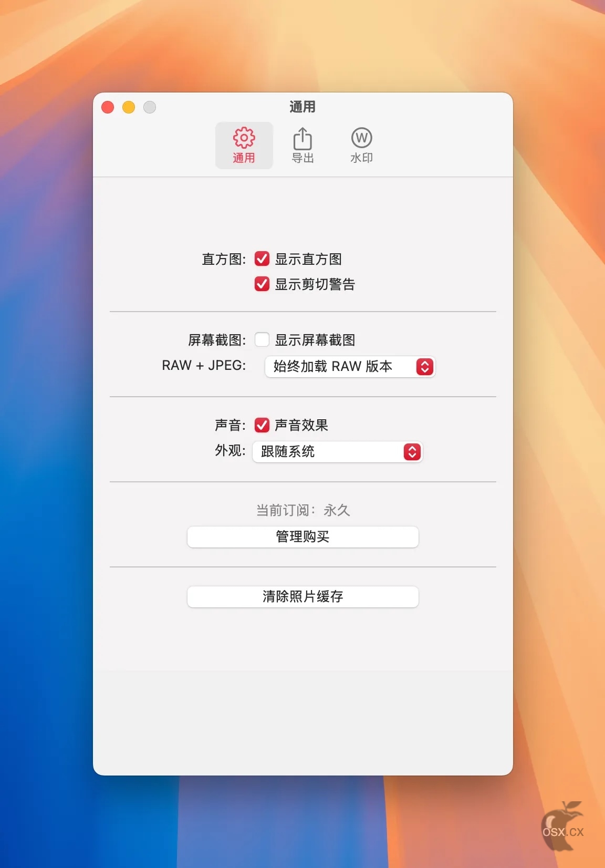
Task: Click the 水印 tab label text
Action: click(x=362, y=158)
